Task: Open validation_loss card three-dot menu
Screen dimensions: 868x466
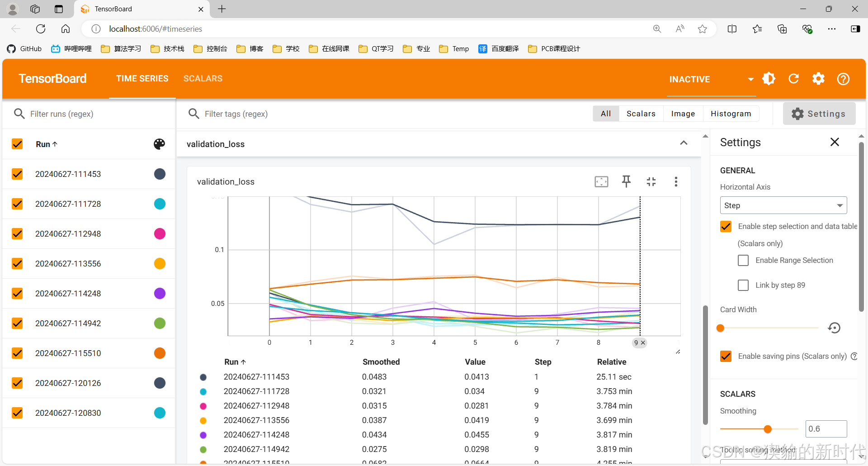Action: pos(676,181)
